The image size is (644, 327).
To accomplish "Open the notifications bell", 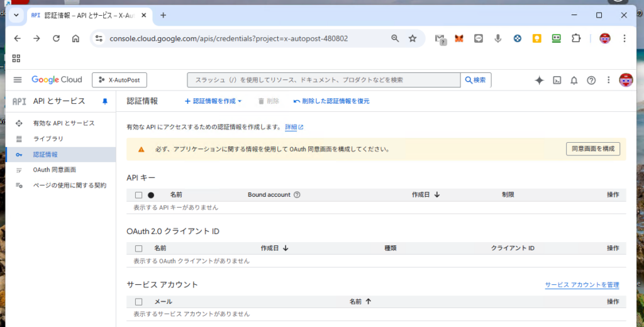I will click(574, 80).
